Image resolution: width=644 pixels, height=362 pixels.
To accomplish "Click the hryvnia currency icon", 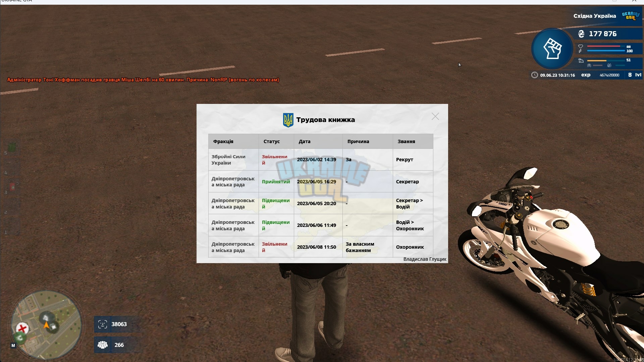I will point(581,34).
